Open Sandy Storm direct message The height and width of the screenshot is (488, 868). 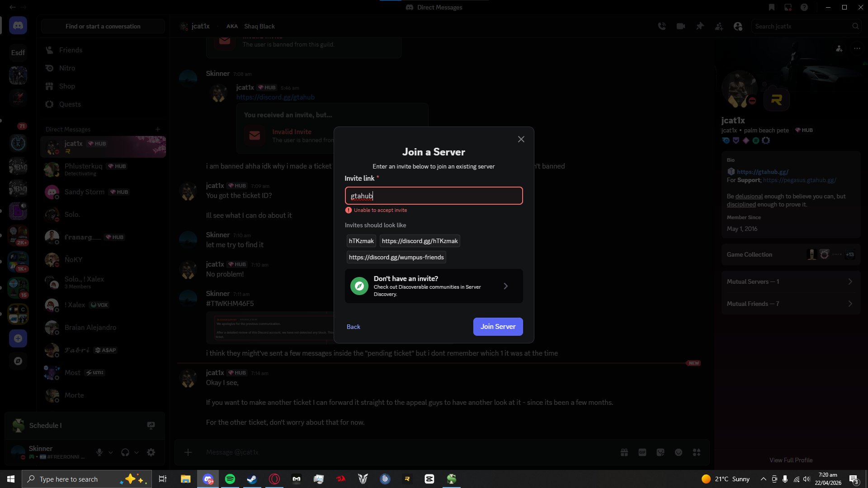[x=103, y=192]
